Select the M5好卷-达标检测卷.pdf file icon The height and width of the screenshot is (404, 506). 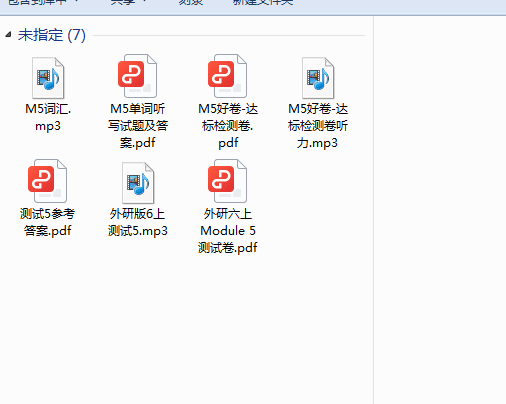[x=228, y=76]
